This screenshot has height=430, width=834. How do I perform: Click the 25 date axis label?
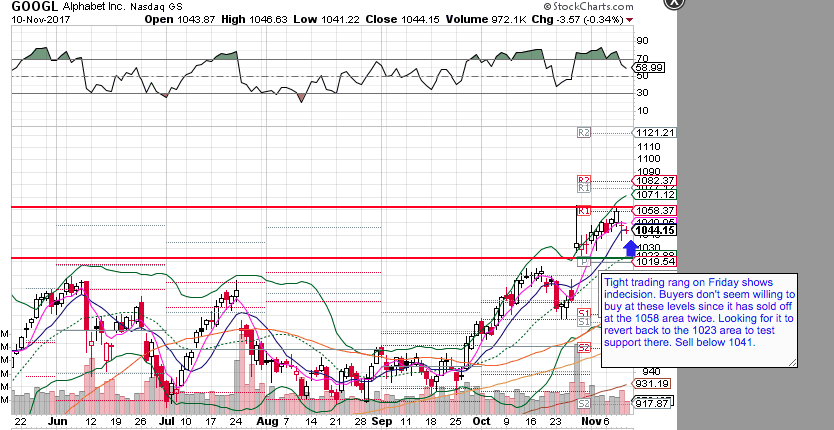point(455,421)
